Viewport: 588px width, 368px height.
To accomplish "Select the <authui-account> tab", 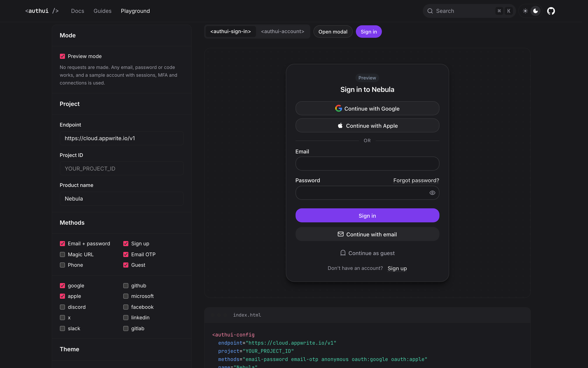I will click(283, 31).
